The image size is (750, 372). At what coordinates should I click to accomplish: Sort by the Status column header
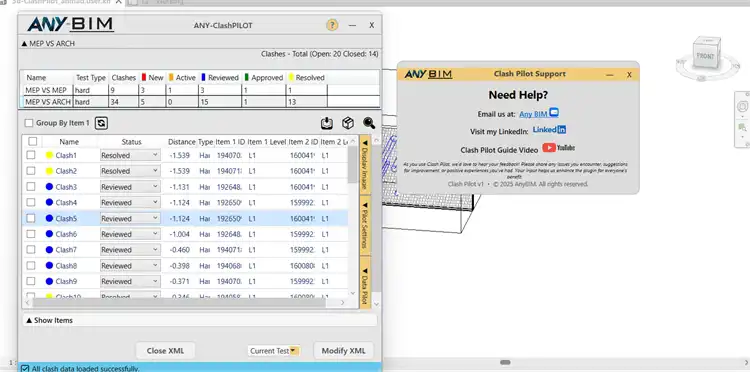132,142
